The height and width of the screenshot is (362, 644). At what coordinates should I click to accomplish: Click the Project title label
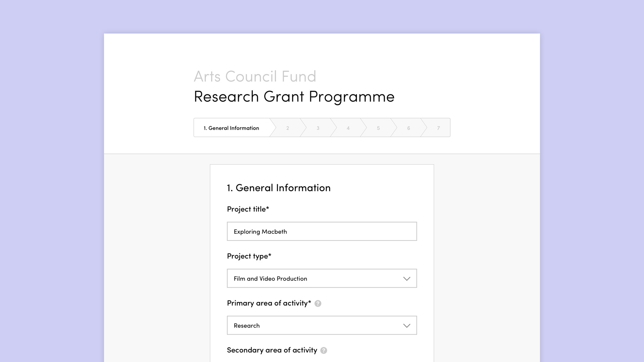coord(248,209)
